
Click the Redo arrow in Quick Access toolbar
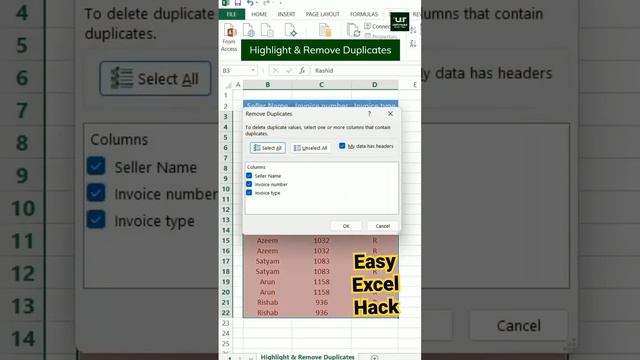point(266,3)
